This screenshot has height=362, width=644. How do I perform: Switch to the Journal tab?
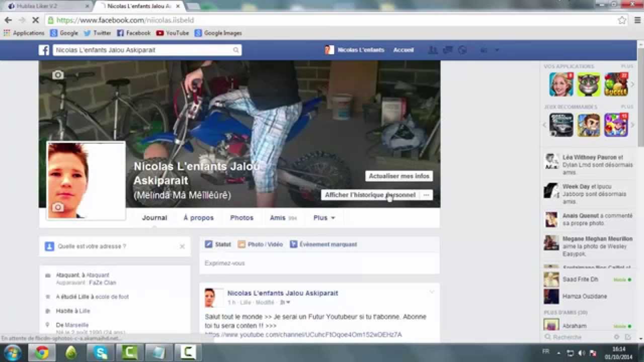tap(154, 218)
